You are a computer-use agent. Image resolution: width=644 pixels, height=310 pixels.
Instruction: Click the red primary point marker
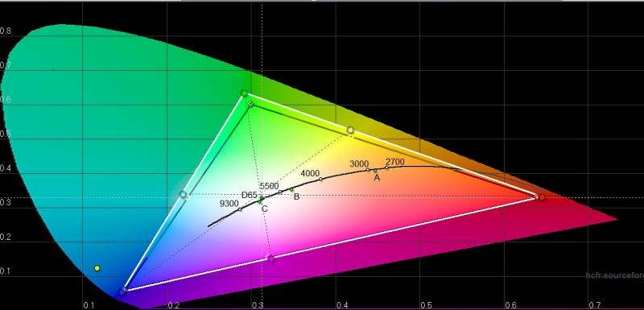[x=542, y=197]
